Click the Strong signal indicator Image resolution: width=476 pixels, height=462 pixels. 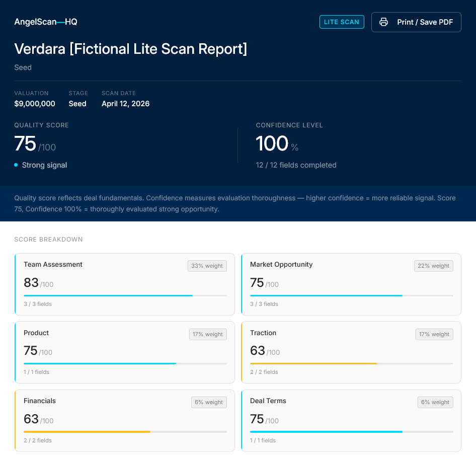[x=41, y=165]
